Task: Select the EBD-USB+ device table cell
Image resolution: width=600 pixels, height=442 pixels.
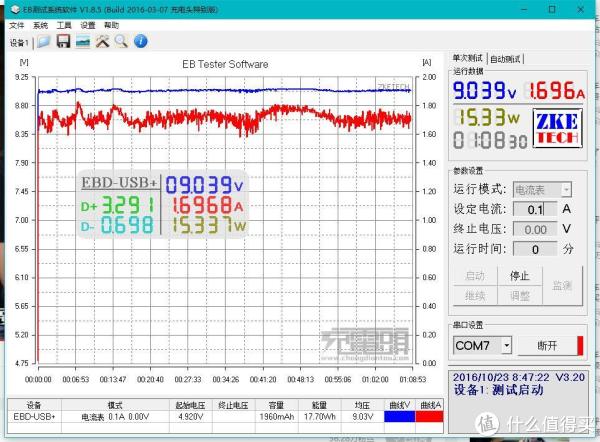Action: 34,416
